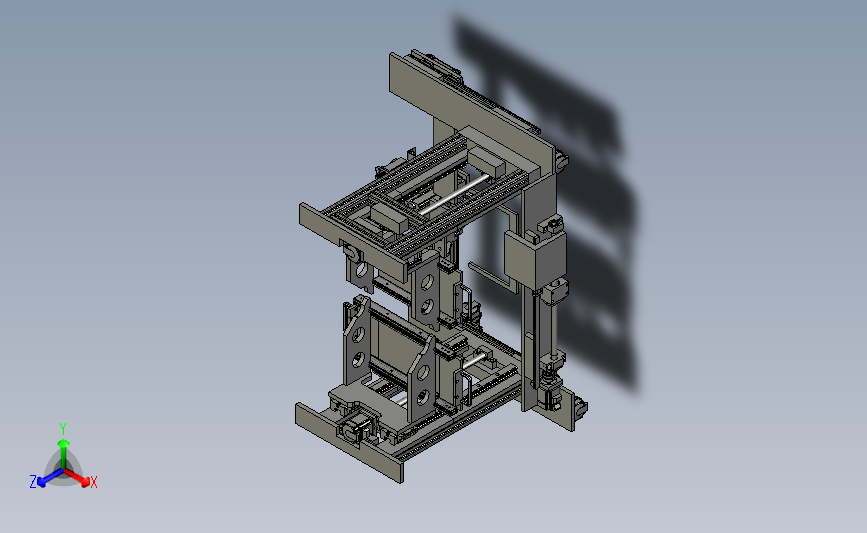Select the large box housing on the right column

click(x=535, y=259)
